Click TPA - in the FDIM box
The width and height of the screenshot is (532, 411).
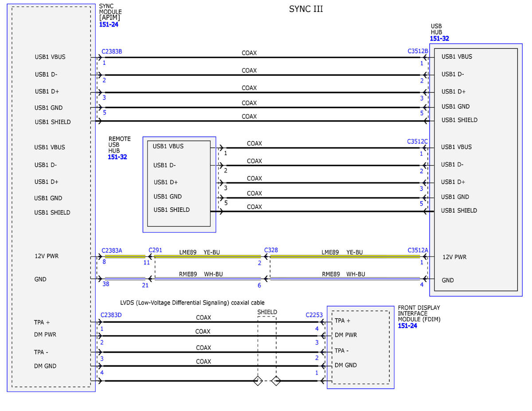point(342,350)
